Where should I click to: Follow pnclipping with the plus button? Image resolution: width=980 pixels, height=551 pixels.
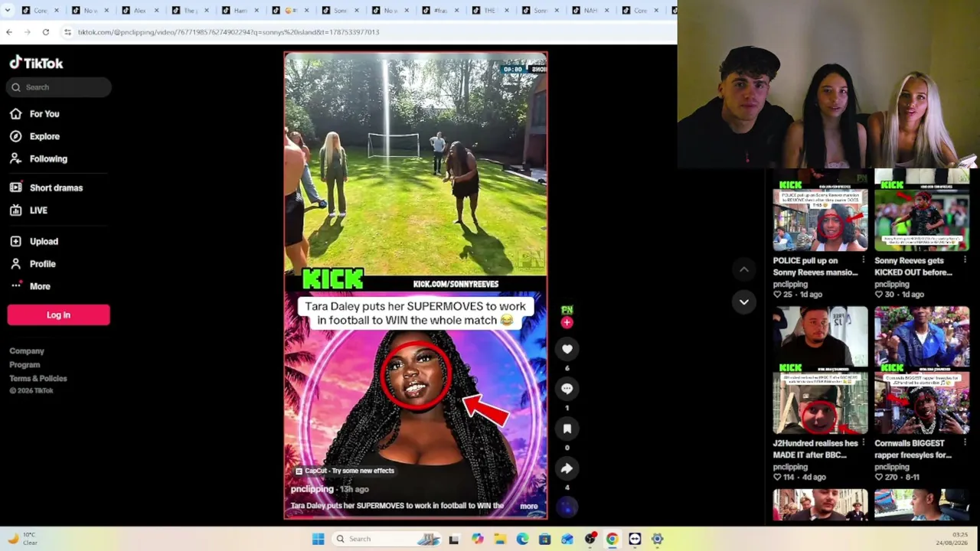point(567,322)
